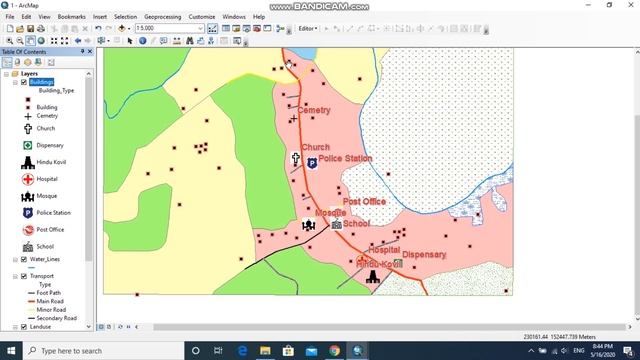Click List By Source button
640x360 pixels.
(18, 62)
